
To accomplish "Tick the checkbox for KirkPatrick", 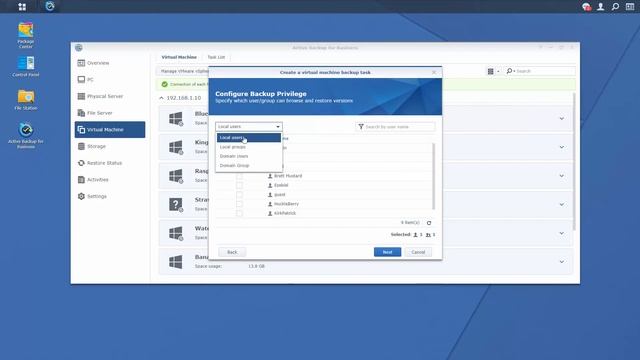I will [x=239, y=213].
